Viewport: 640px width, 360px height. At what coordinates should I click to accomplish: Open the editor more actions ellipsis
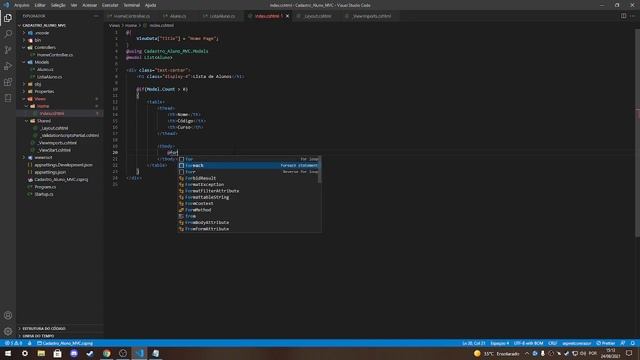pos(633,16)
